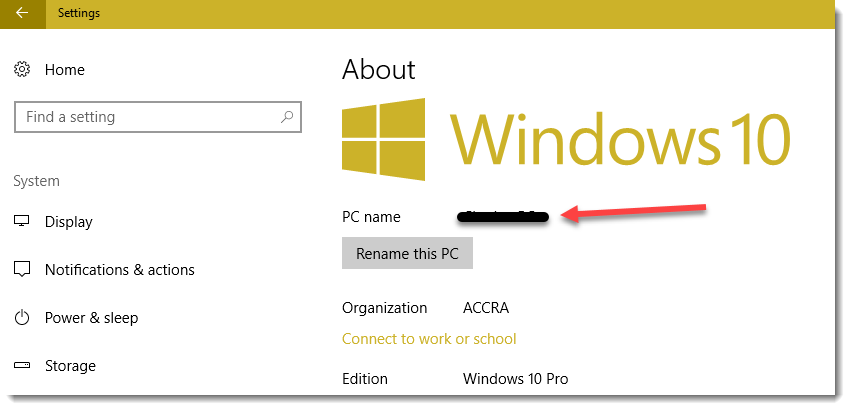Open Home via the gear icon
This screenshot has width=850, height=410.
[22, 69]
